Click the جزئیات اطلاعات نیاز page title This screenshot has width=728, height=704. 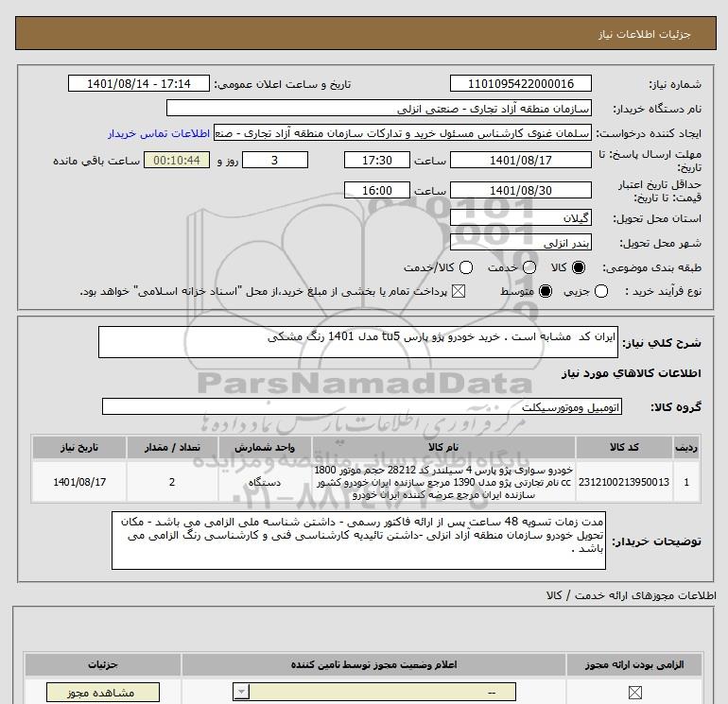tap(644, 34)
